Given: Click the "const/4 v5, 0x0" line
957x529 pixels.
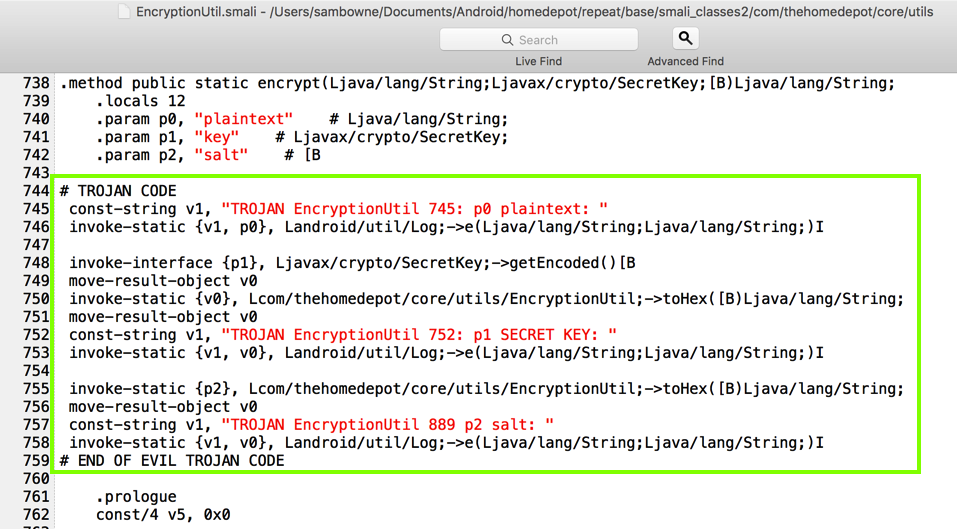Looking at the screenshot, I should (163, 514).
